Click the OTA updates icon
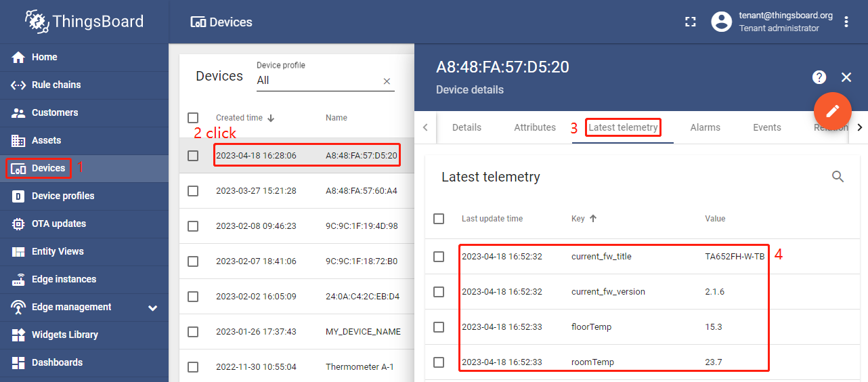This screenshot has height=382, width=868. [19, 224]
